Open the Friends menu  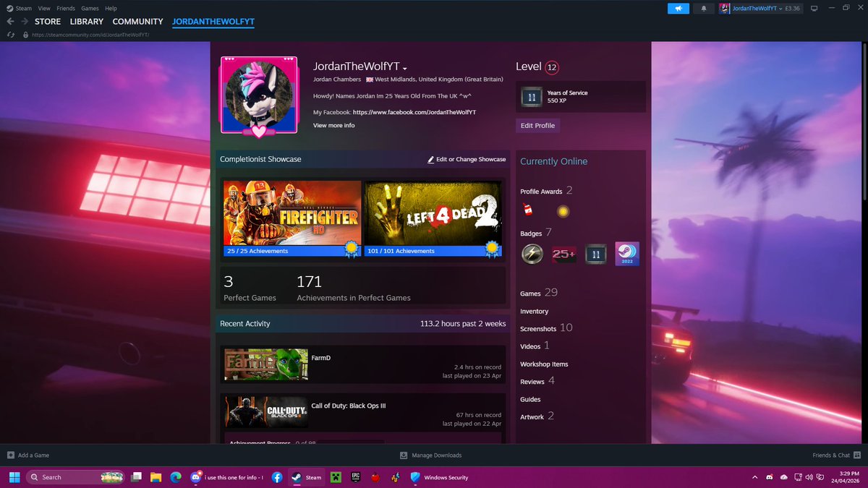(x=67, y=8)
